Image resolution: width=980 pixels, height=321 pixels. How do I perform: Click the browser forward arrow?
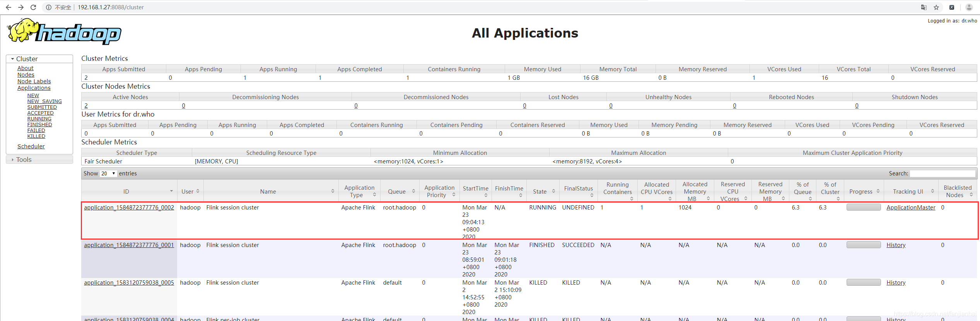[x=21, y=7]
